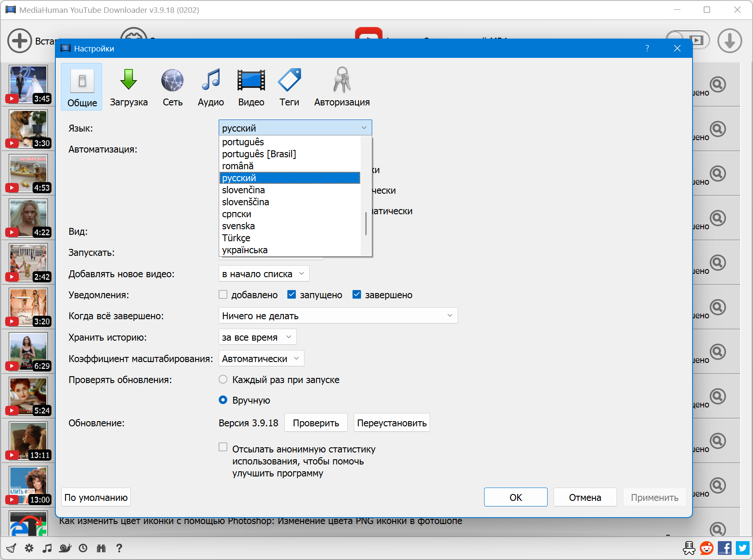Open the за все время history dropdown
The image size is (753, 560).
(x=257, y=337)
